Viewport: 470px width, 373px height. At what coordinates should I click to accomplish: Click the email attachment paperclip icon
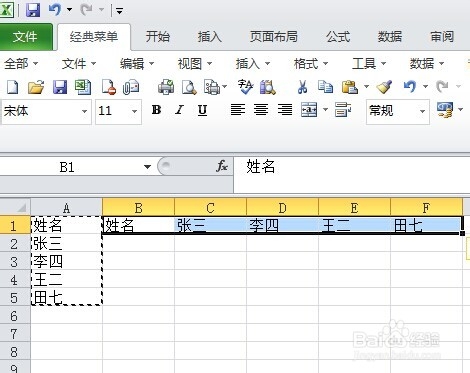pyautogui.click(x=130, y=87)
